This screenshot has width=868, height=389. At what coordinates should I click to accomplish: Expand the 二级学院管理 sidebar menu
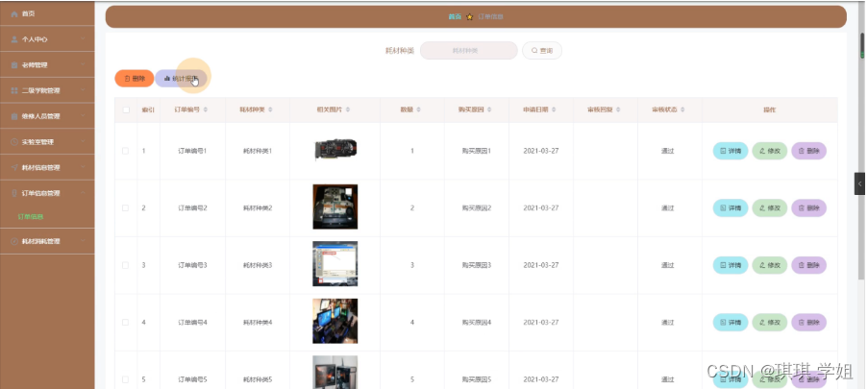(47, 90)
